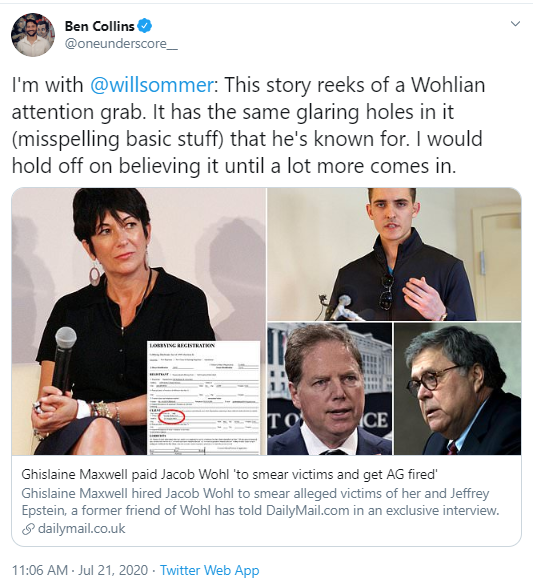Click the red circled area on document
The height and width of the screenshot is (581, 533).
[171, 418]
